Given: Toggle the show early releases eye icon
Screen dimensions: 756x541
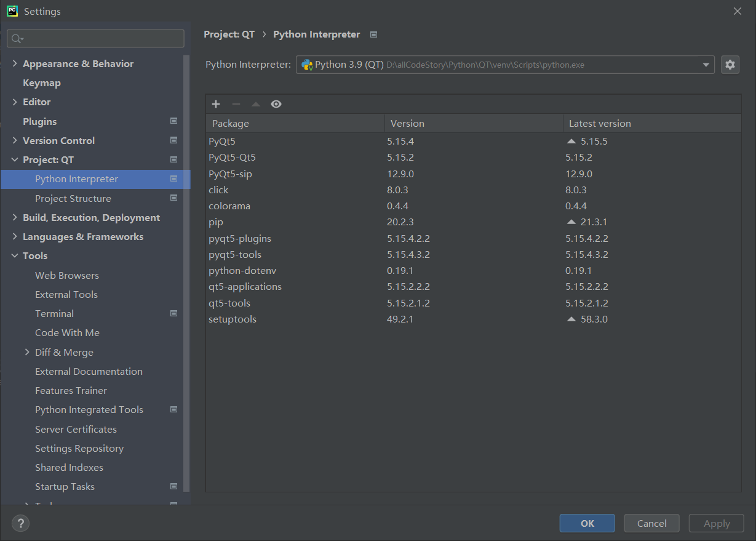Looking at the screenshot, I should [276, 104].
